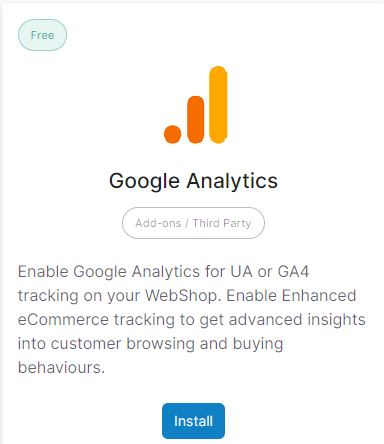The image size is (384, 444).
Task: Click the Google Analytics logo icon
Action: (196, 105)
